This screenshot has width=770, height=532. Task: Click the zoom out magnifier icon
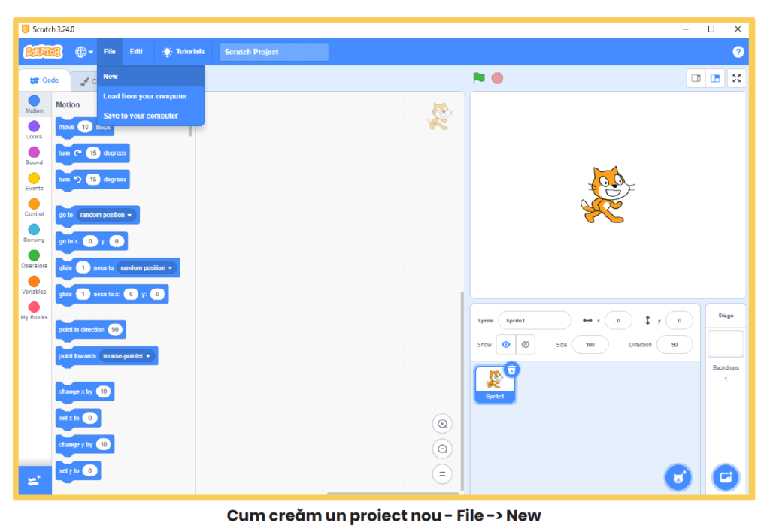click(442, 449)
